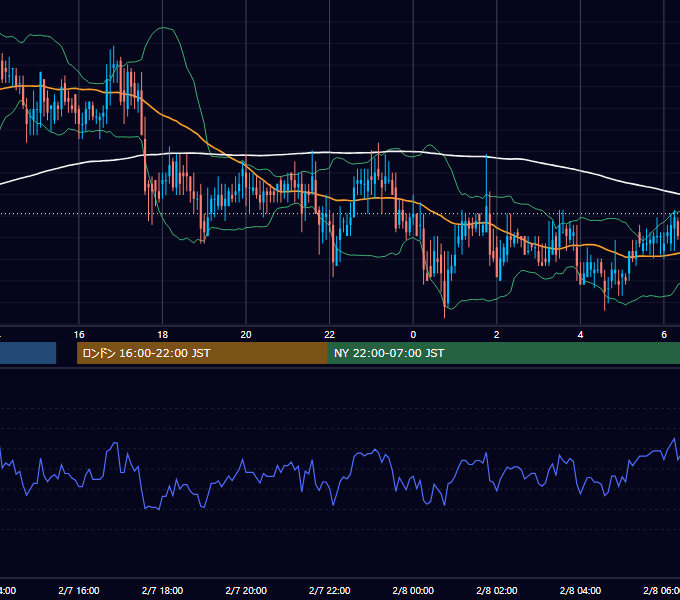Click the 2/8 04:00 time label
Viewport: 680px width, 600px height.
pyautogui.click(x=580, y=590)
